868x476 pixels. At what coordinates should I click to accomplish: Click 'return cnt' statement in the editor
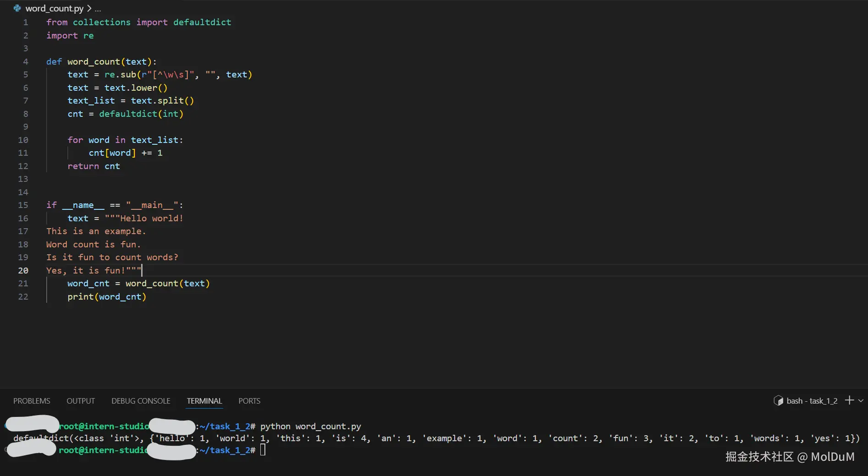tap(93, 166)
